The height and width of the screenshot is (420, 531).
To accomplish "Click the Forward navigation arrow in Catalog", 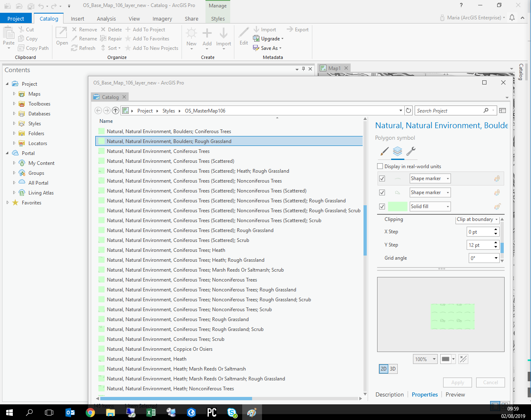I will point(107,110).
